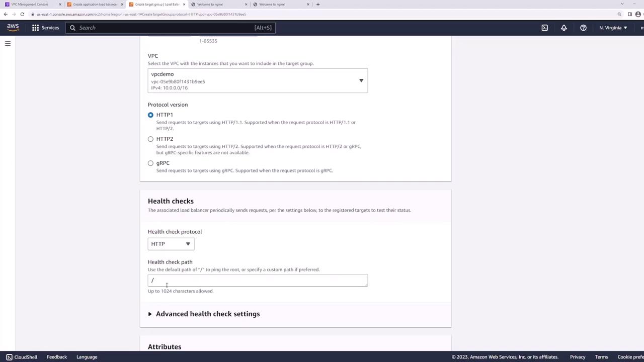
Task: Open a new browser tab with plus icon
Action: point(317,4)
